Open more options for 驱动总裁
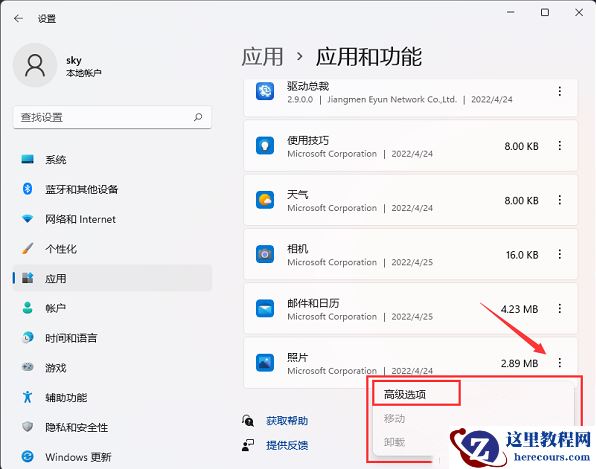This screenshot has width=596, height=469. (560, 91)
